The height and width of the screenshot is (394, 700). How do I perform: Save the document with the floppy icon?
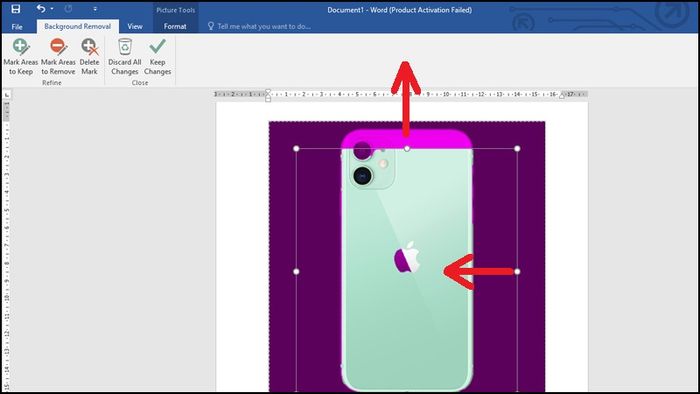(16, 9)
